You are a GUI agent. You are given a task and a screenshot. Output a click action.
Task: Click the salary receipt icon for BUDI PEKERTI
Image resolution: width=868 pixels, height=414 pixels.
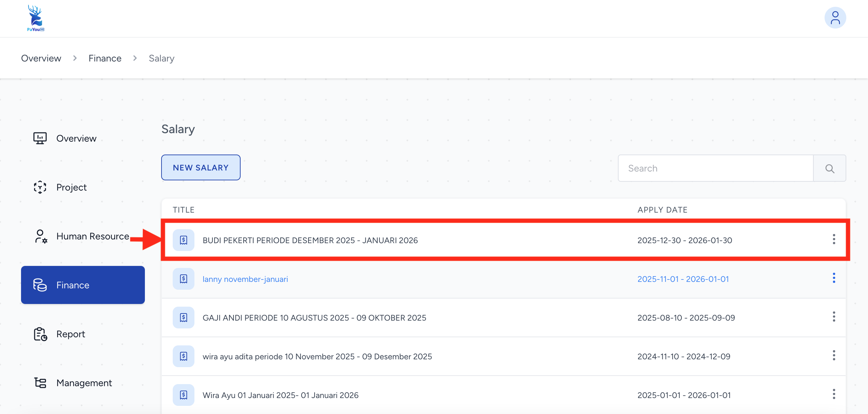click(184, 240)
